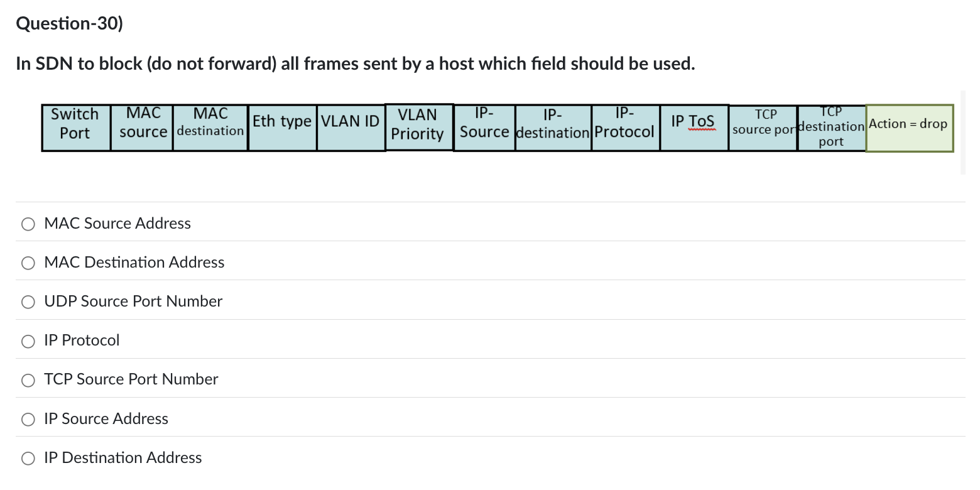Click the MAC source cell in the diagram

(x=141, y=127)
